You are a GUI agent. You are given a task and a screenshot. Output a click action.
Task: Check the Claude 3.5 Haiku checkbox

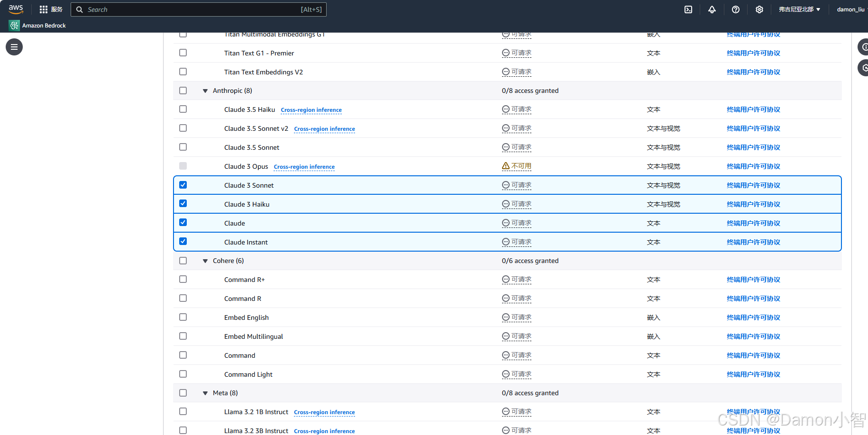point(183,109)
